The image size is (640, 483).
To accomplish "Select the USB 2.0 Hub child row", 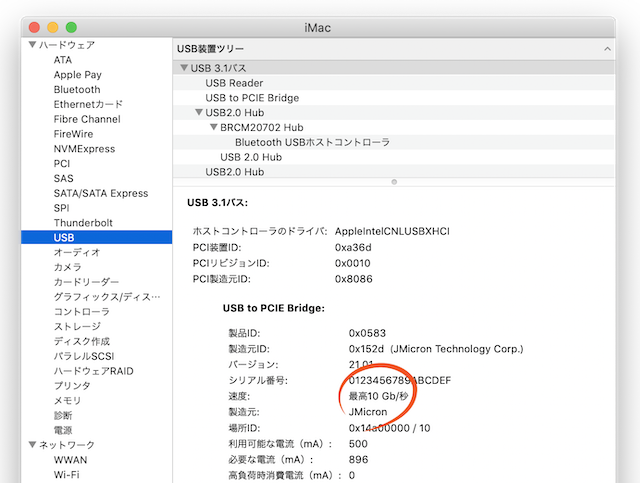I will coord(393,157).
